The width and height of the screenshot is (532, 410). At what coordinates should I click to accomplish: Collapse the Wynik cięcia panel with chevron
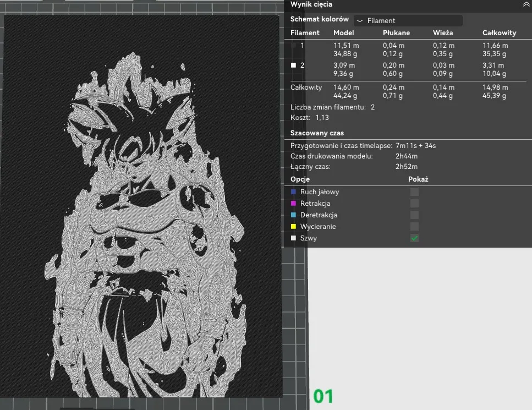pos(526,4)
